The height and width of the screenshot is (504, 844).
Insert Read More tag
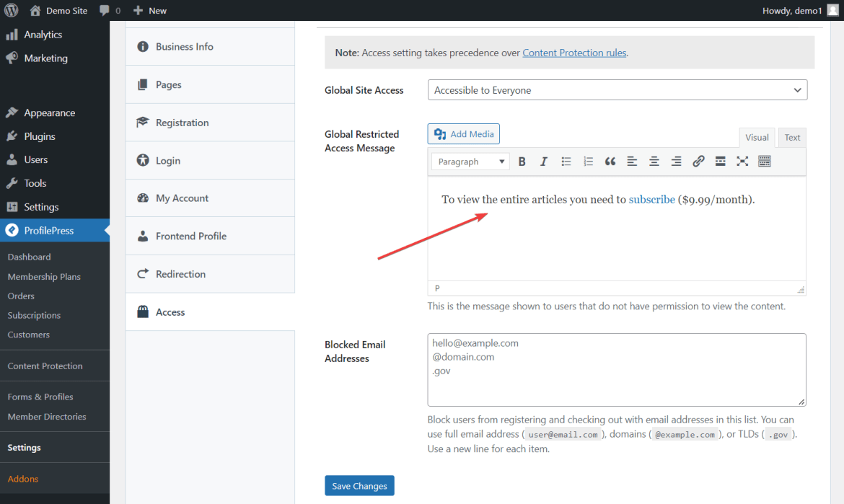[720, 162]
